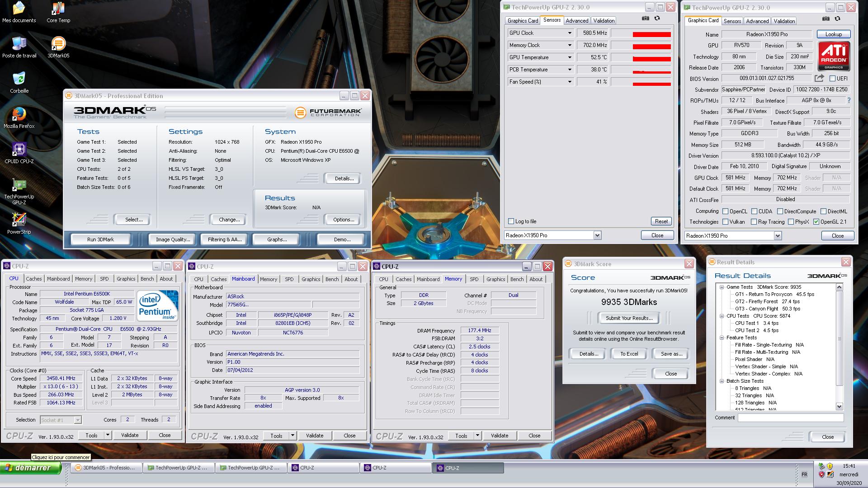Click the BIOS share/export arrow icon
Image resolution: width=868 pixels, height=488 pixels.
coord(819,78)
